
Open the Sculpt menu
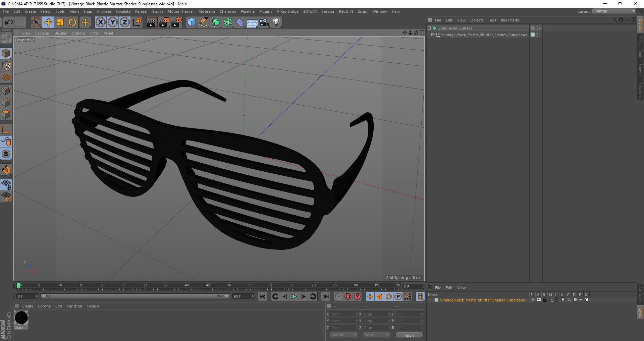pyautogui.click(x=157, y=11)
